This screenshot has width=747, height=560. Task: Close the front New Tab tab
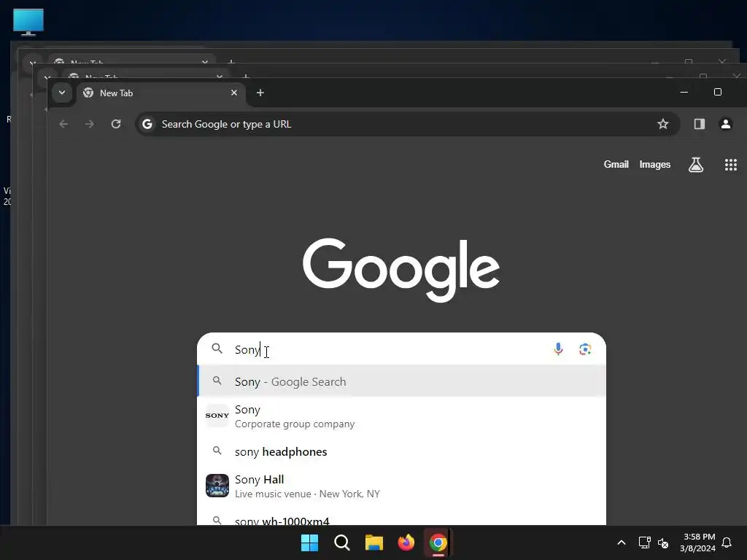point(234,93)
